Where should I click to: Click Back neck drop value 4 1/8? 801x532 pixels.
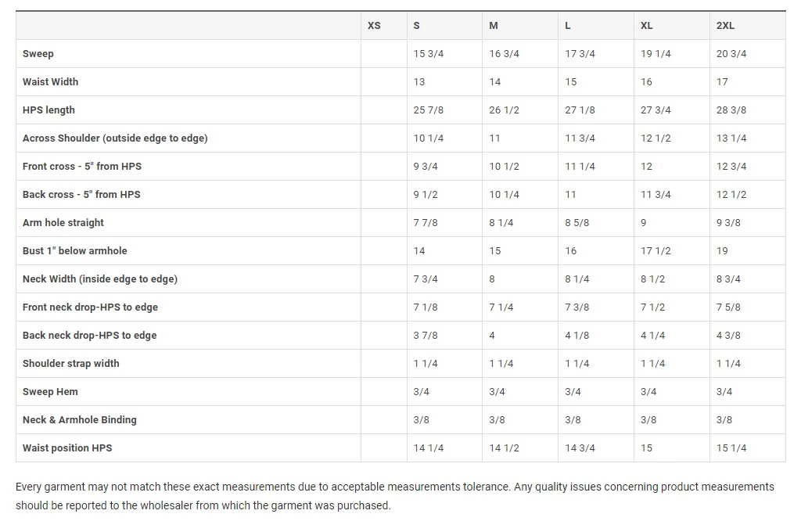pos(577,336)
